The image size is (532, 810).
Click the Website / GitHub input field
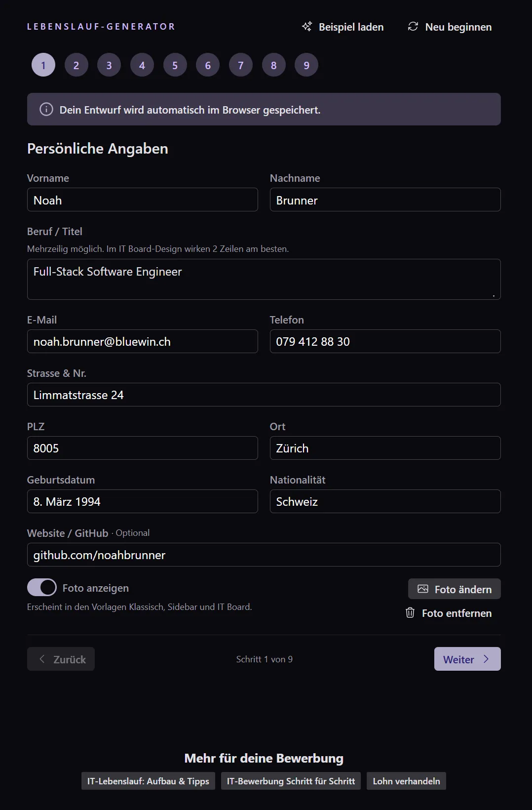(x=264, y=555)
